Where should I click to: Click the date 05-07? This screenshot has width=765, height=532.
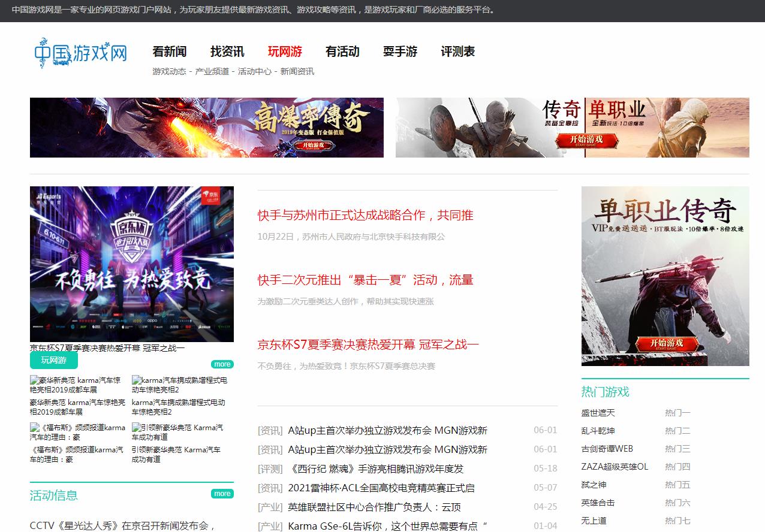click(546, 488)
